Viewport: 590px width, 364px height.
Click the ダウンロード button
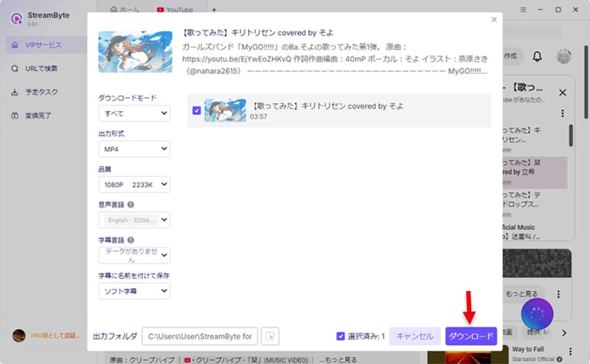click(471, 336)
